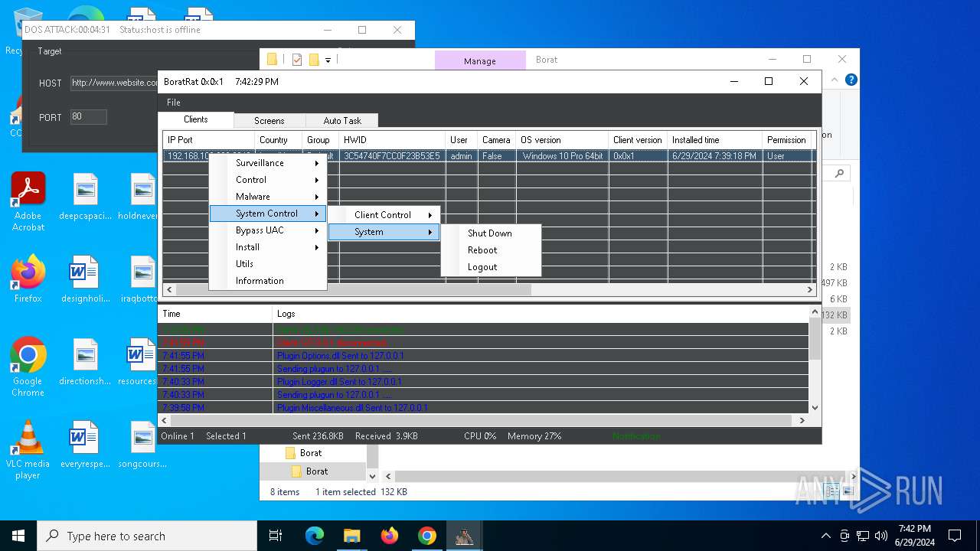This screenshot has width=980, height=551.
Task: Open the notification center icon
Action: click(955, 536)
